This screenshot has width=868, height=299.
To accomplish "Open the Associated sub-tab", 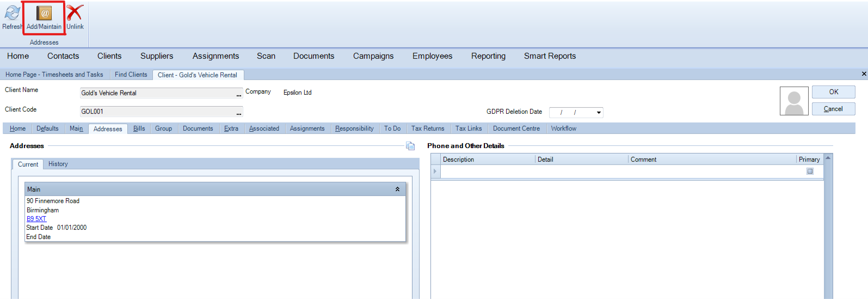I will (264, 129).
